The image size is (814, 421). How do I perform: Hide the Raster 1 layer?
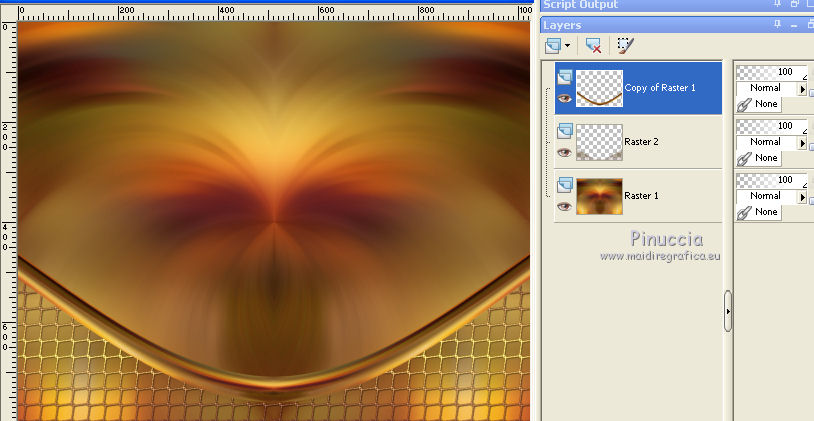pos(565,206)
